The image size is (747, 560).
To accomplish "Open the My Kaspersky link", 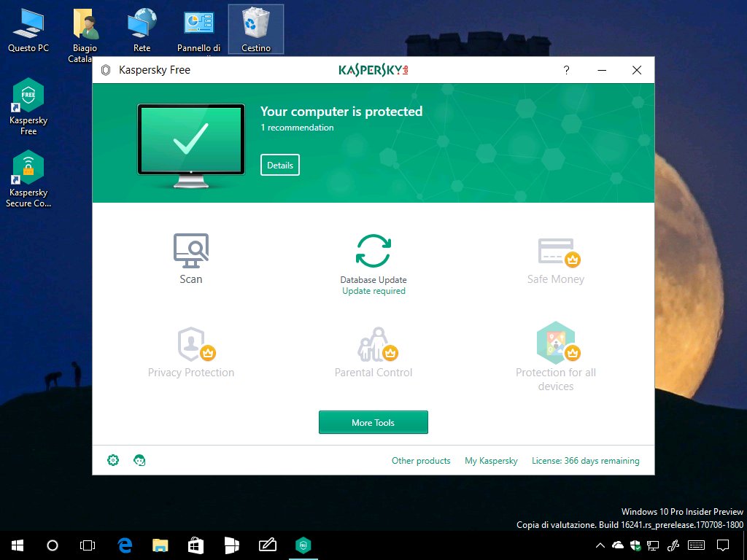I will pyautogui.click(x=491, y=461).
